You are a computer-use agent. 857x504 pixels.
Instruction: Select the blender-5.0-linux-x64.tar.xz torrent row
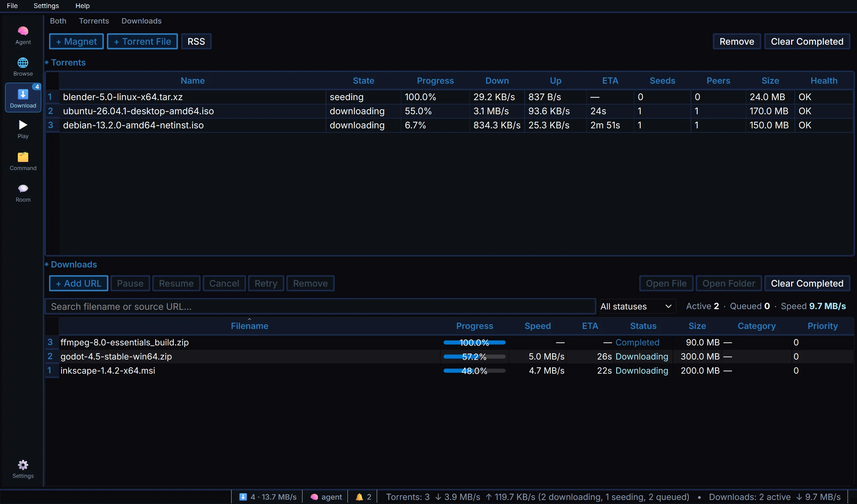pos(450,97)
